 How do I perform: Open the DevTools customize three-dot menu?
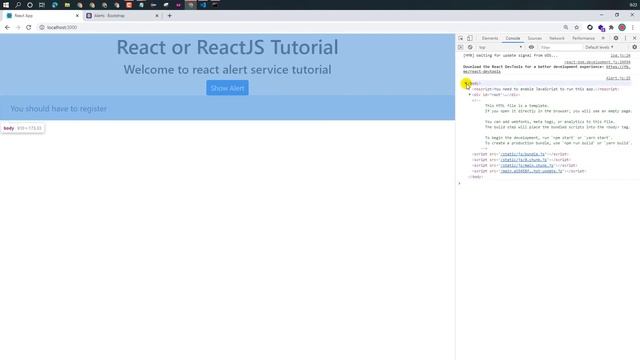(625, 38)
